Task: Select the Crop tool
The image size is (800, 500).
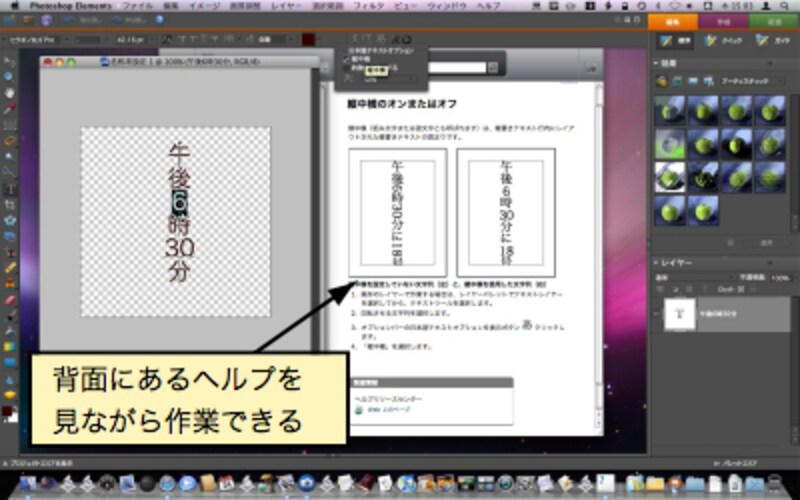Action: pyautogui.click(x=10, y=205)
